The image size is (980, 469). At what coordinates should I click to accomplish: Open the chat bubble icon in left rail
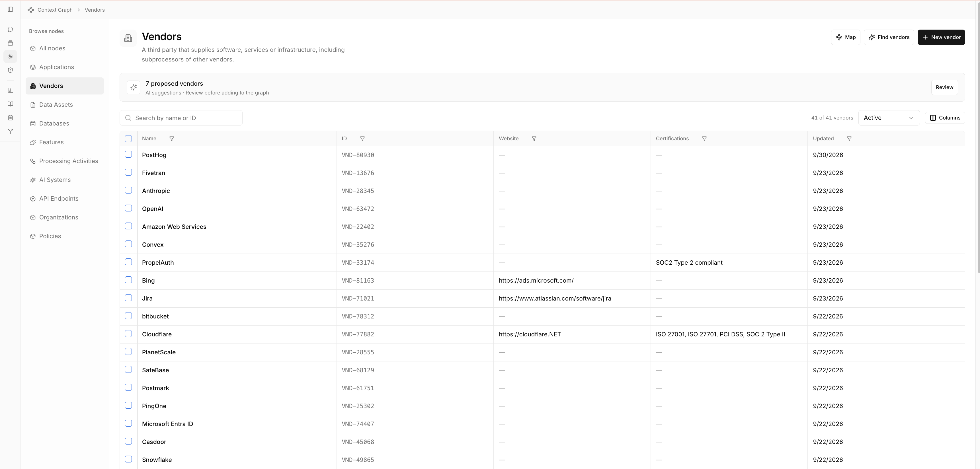point(10,29)
